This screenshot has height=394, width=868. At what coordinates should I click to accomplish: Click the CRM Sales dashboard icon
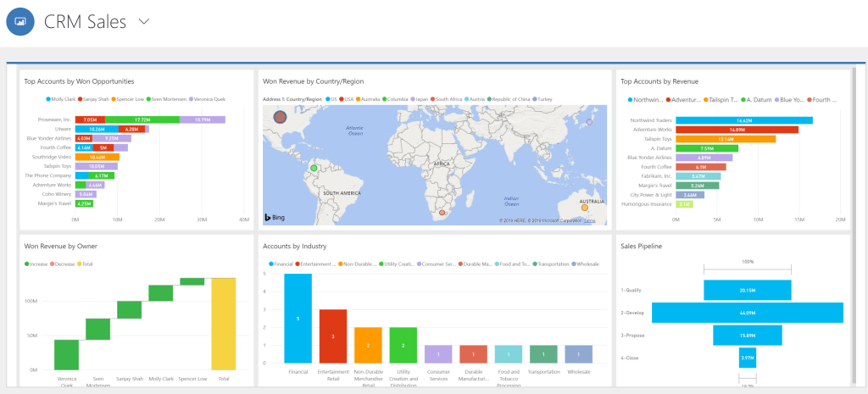19,22
